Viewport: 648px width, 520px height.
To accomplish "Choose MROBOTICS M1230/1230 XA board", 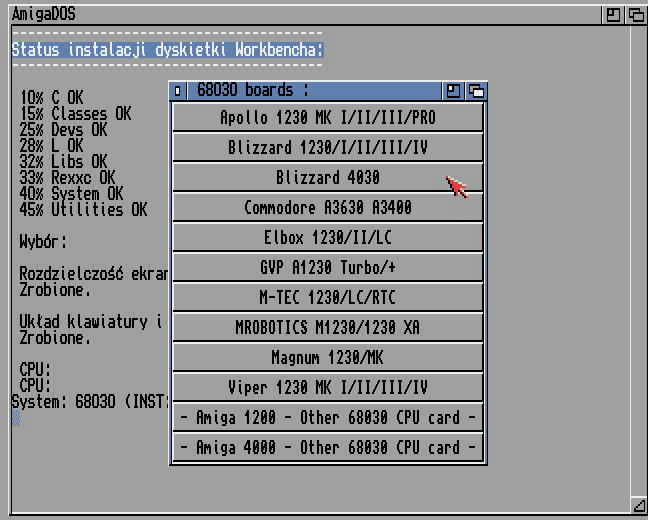I will [328, 327].
